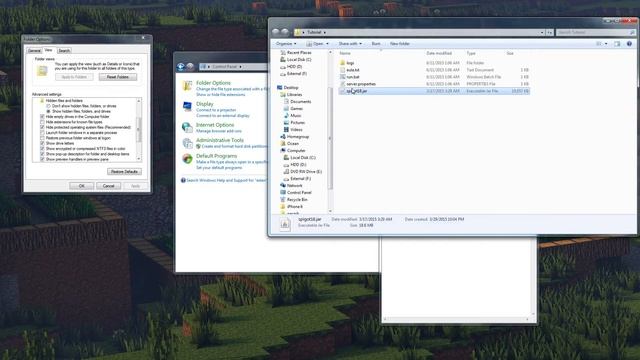Screen dimensions: 640x360
Task: Switch to the Search tab in Folder Options
Action: (64, 51)
